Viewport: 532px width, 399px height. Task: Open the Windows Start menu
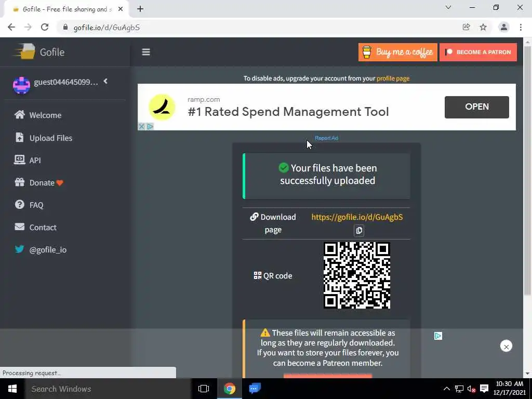tap(12, 389)
